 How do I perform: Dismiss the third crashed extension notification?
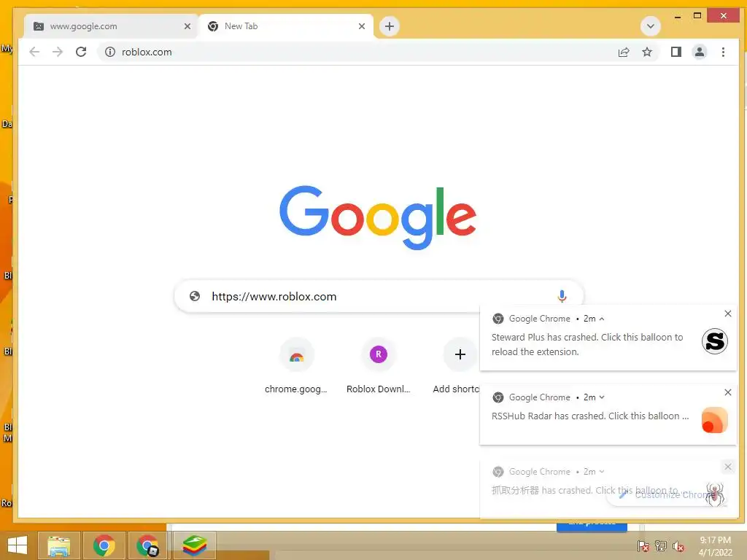click(x=727, y=467)
